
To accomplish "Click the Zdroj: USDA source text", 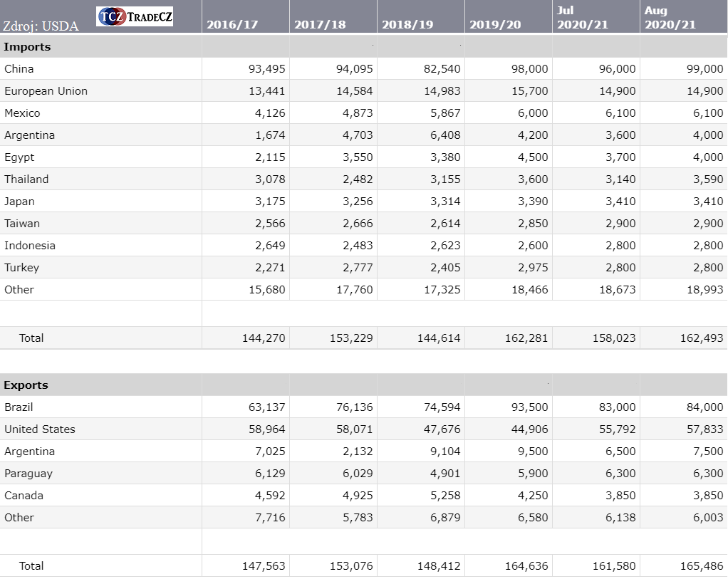I will tap(41, 26).
